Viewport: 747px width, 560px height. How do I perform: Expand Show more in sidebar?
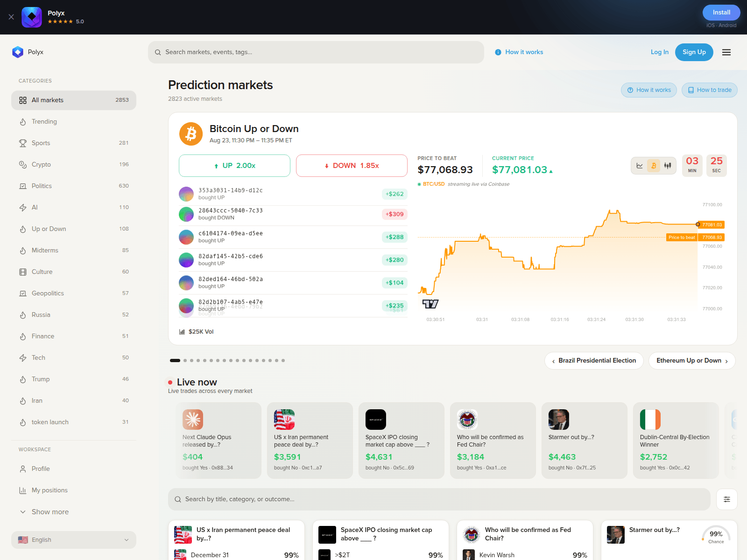coord(74,512)
